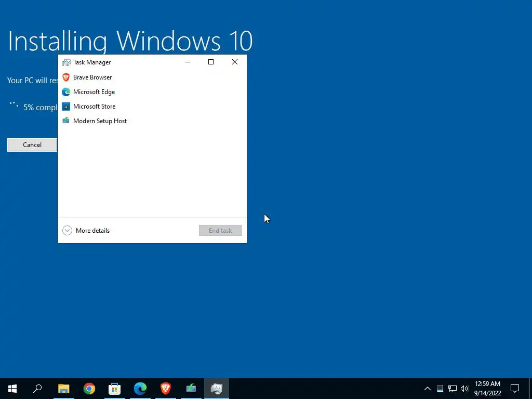Select Microsoft Edge row in Task Manager
This screenshot has width=532, height=399.
tap(152, 92)
